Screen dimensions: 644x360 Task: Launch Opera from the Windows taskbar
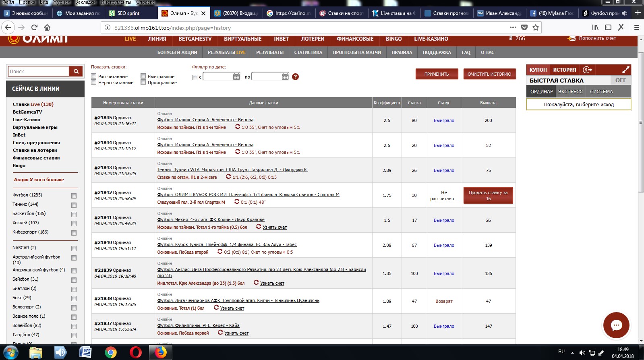[136, 352]
